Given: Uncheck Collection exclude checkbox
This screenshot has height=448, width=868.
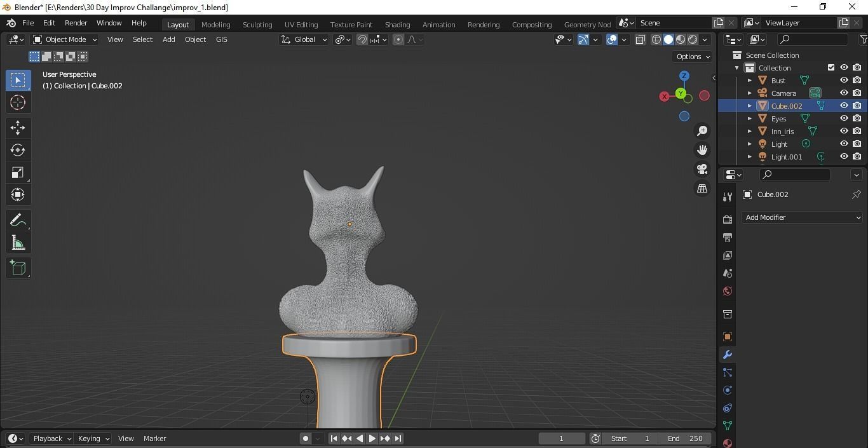Looking at the screenshot, I should coord(831,67).
